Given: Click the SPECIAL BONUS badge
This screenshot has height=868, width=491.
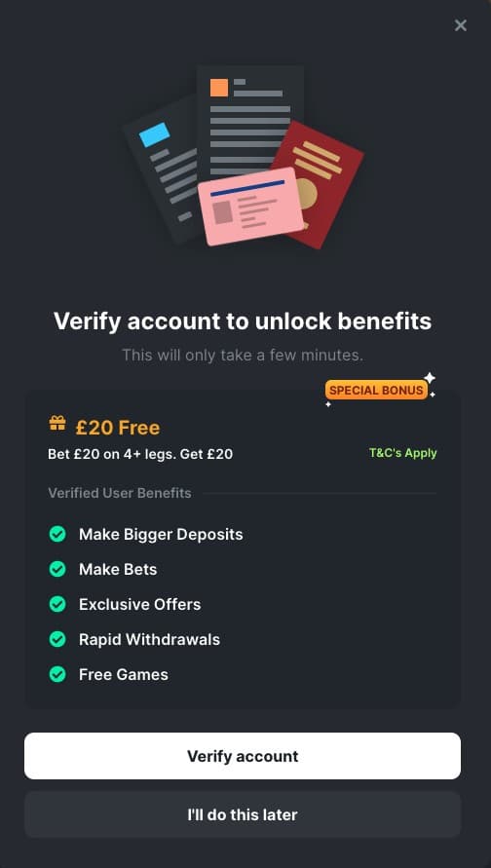Looking at the screenshot, I should 376,391.
